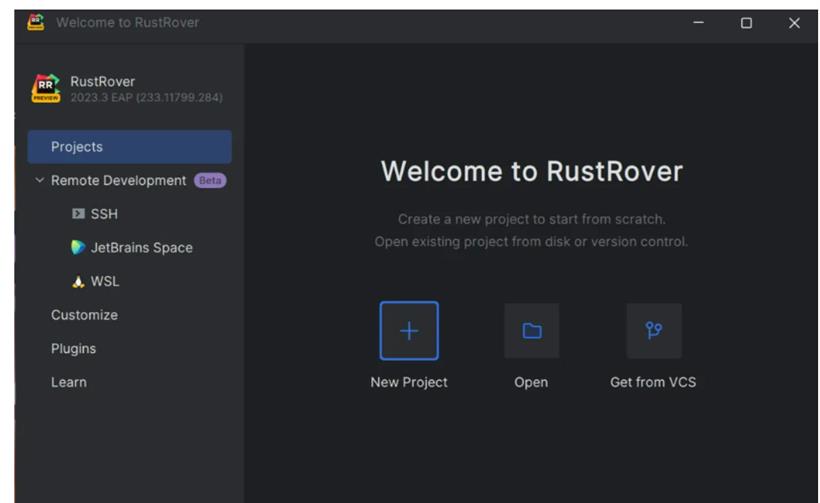Viewport: 820px width, 503px height.
Task: Click the JetBrains Space logo icon
Action: 78,247
